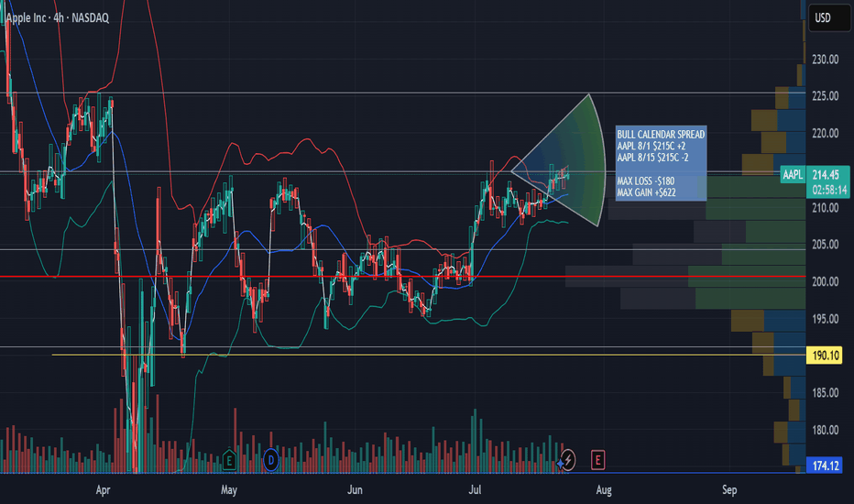The image size is (854, 504).
Task: Open the USD currency selector
Action: pyautogui.click(x=828, y=18)
